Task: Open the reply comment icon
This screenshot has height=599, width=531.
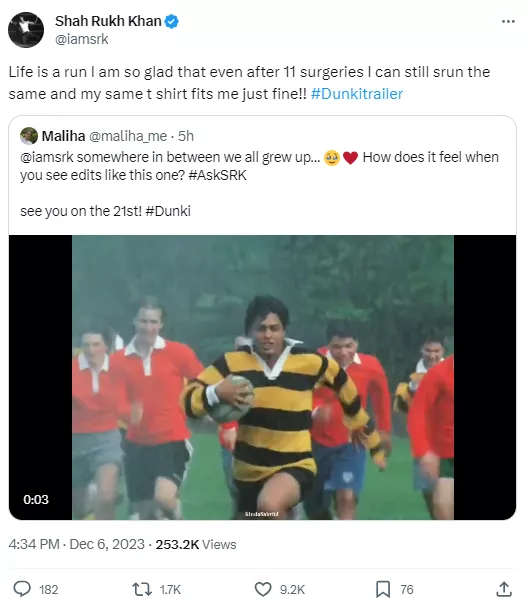Action: click(22, 589)
